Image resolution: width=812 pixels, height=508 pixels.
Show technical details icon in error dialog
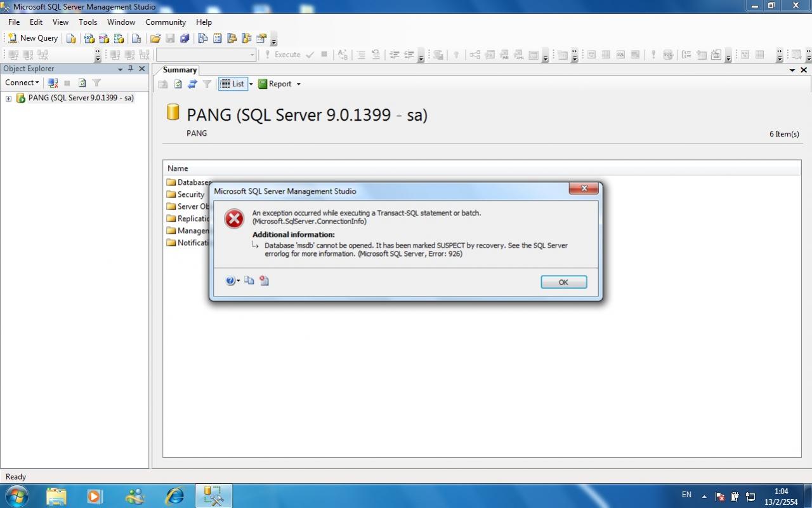coord(264,281)
